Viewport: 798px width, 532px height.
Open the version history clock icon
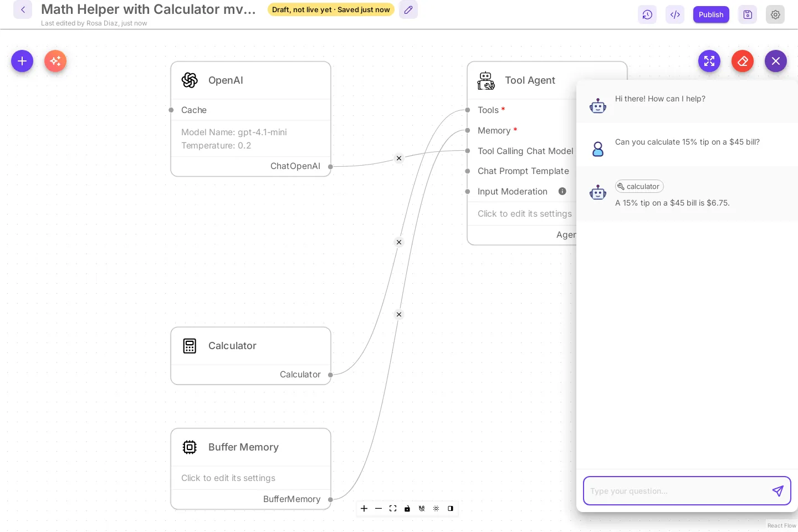(x=647, y=15)
